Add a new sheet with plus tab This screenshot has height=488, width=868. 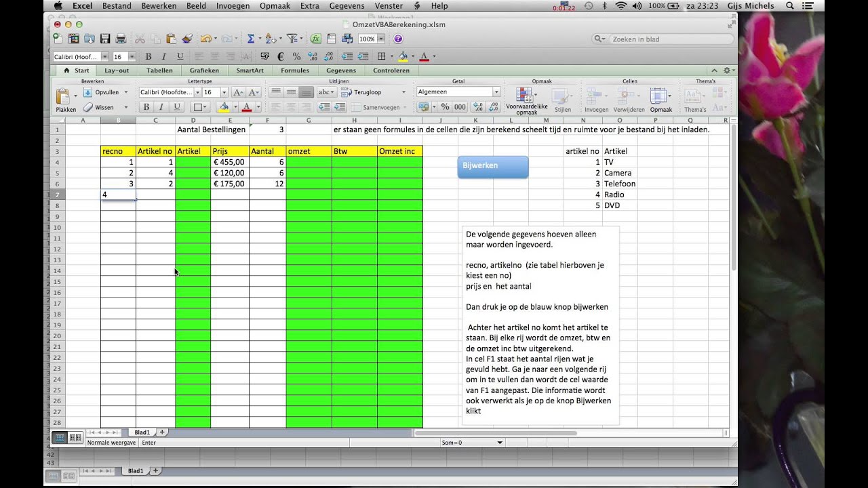click(162, 432)
